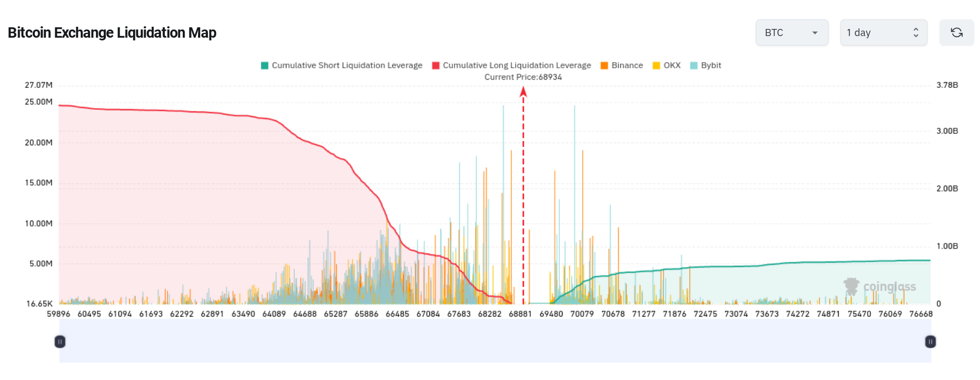Viewport: 980px width, 380px height.
Task: Click the yellow OKX legend swatch
Action: click(x=656, y=66)
